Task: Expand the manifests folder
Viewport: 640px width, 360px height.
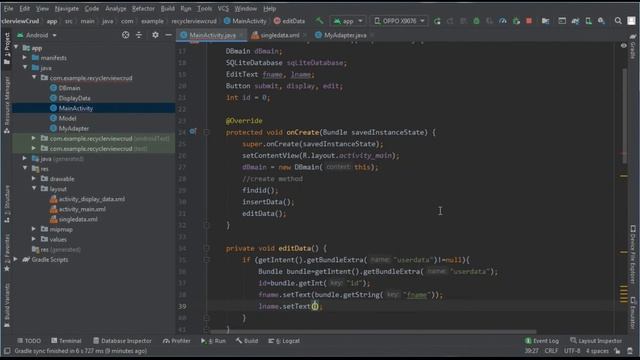Action: click(x=25, y=58)
